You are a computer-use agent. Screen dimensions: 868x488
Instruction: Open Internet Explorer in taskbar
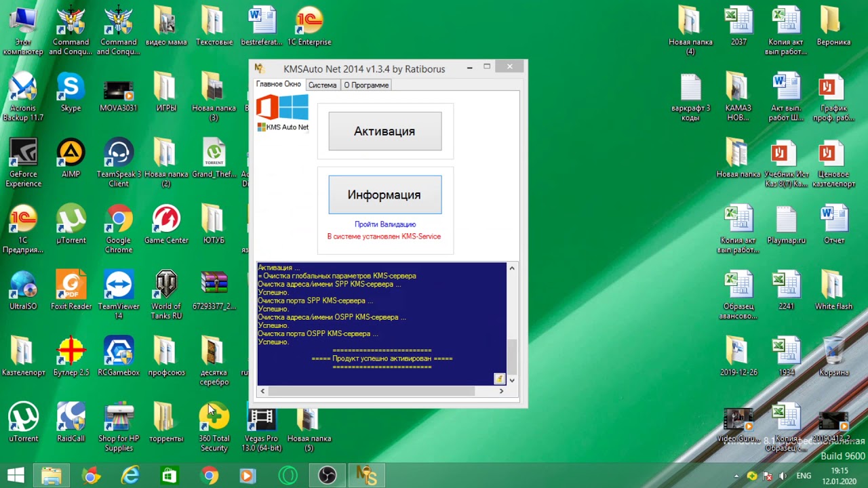click(x=130, y=476)
